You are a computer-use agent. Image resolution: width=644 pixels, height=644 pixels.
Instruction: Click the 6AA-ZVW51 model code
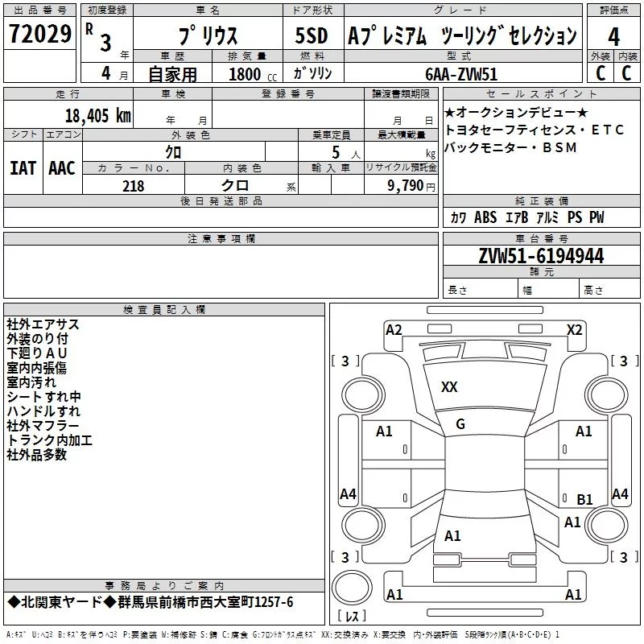(x=461, y=74)
